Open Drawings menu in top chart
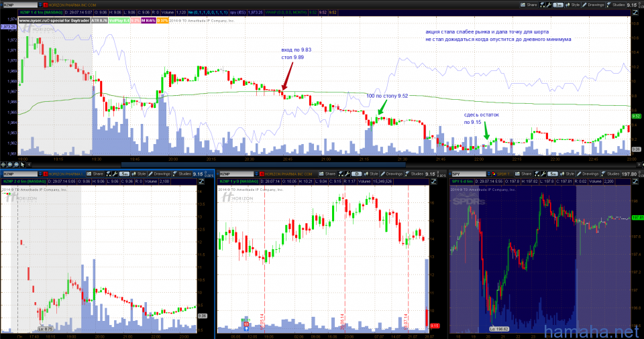 click(x=593, y=5)
